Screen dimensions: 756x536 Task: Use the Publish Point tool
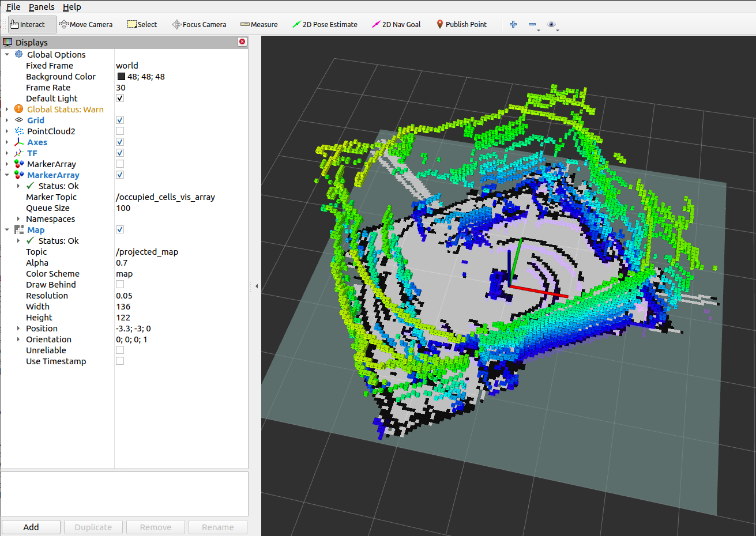pyautogui.click(x=462, y=24)
